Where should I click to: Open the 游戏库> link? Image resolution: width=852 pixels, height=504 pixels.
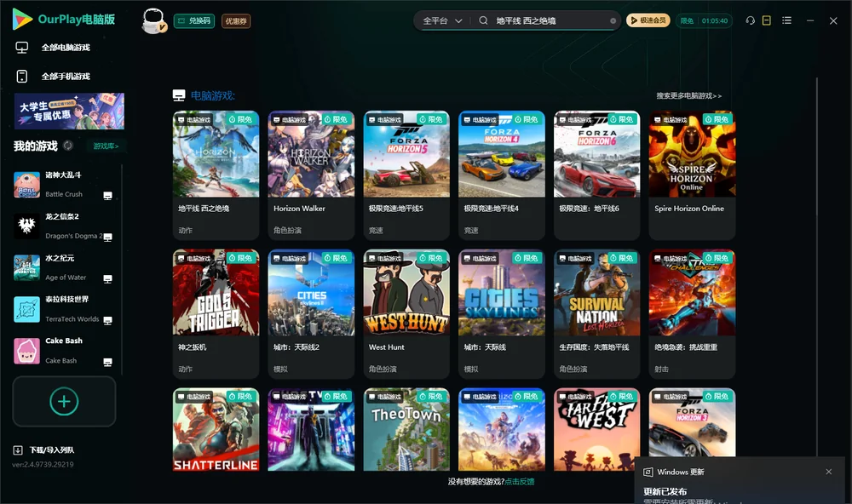coord(106,146)
